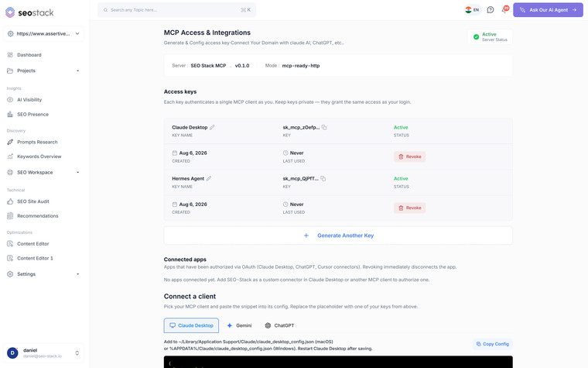Open the Projects folder icon

tap(10, 71)
